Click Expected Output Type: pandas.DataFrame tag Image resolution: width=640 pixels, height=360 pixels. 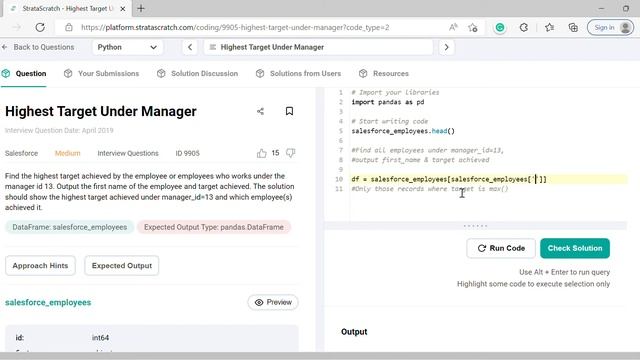tap(213, 227)
